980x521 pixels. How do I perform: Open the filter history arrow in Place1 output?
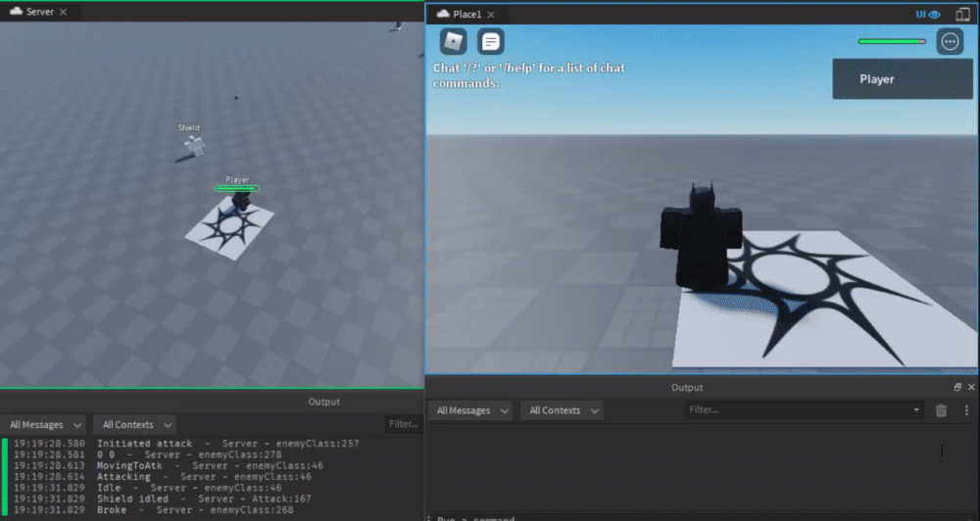[916, 410]
